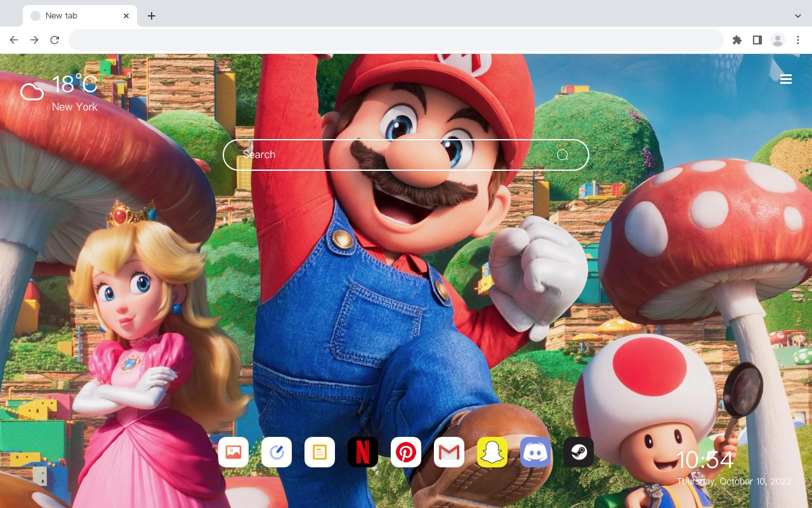Go forward to the next page

coord(34,40)
